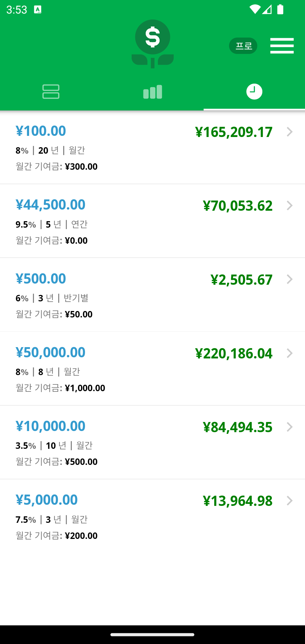The height and width of the screenshot is (644, 305).
Task: Open the ¥50,000.00 saved calculation
Action: point(152,369)
